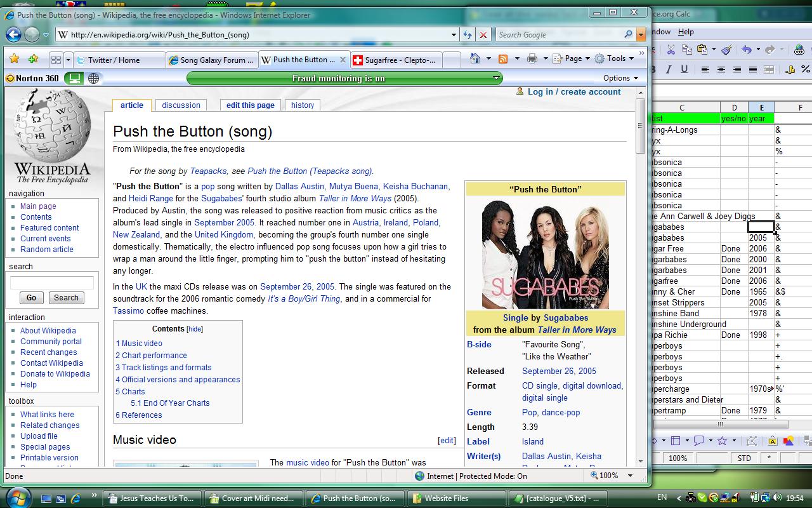Click the Refresh button beside address bar
This screenshot has width=812, height=508.
(468, 35)
